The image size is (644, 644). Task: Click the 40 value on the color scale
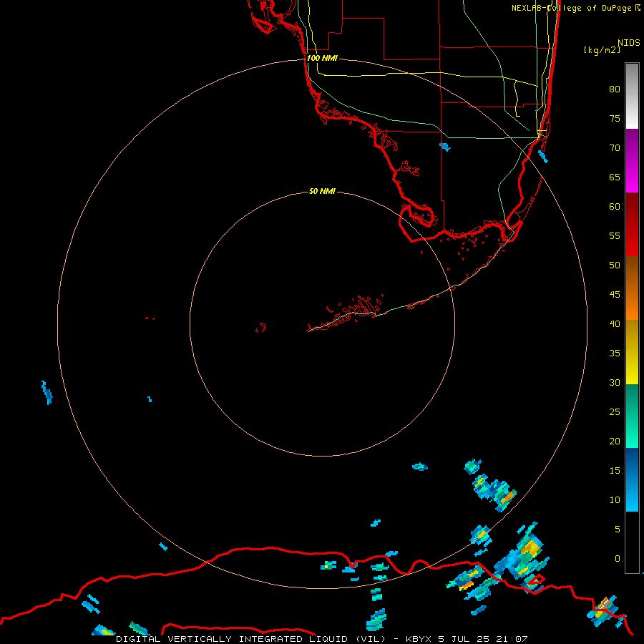coord(615,323)
